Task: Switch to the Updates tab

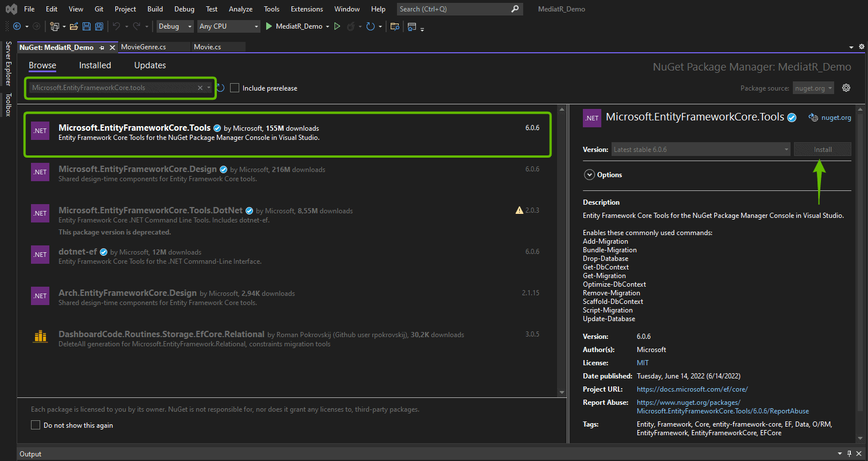Action: coord(150,65)
